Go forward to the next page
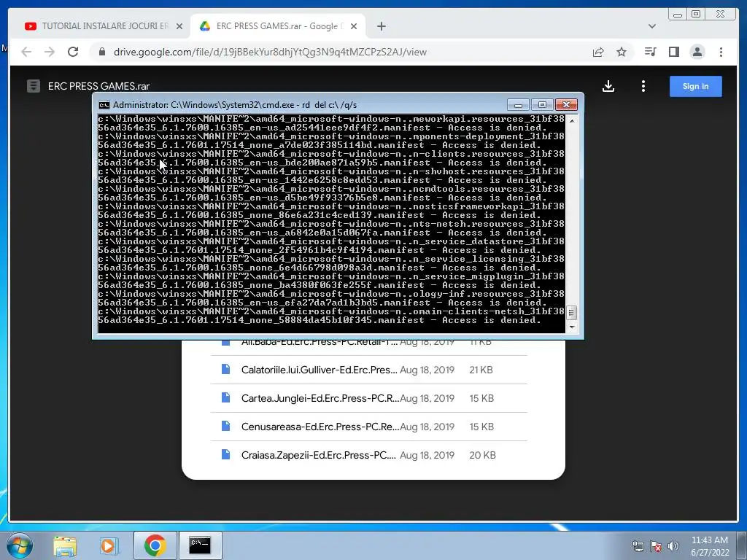This screenshot has height=560, width=747. click(50, 52)
